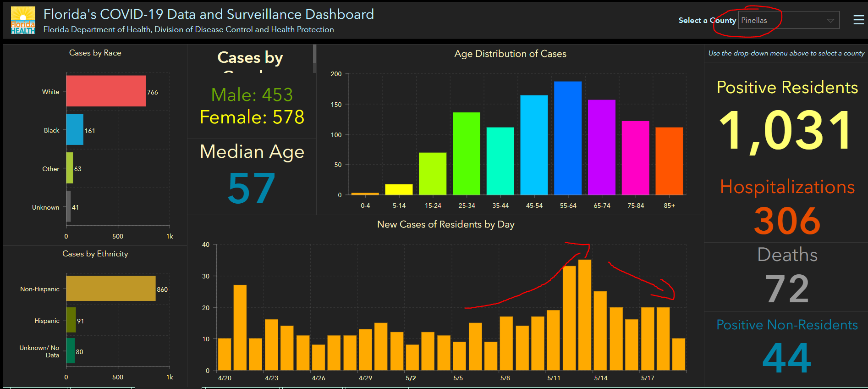
Task: Open the hamburger menu icon
Action: (858, 20)
